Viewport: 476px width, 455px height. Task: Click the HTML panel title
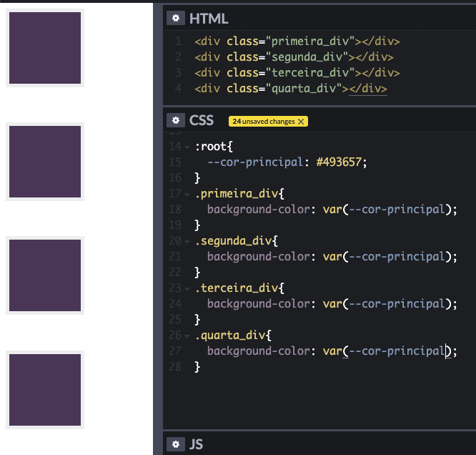click(x=209, y=19)
